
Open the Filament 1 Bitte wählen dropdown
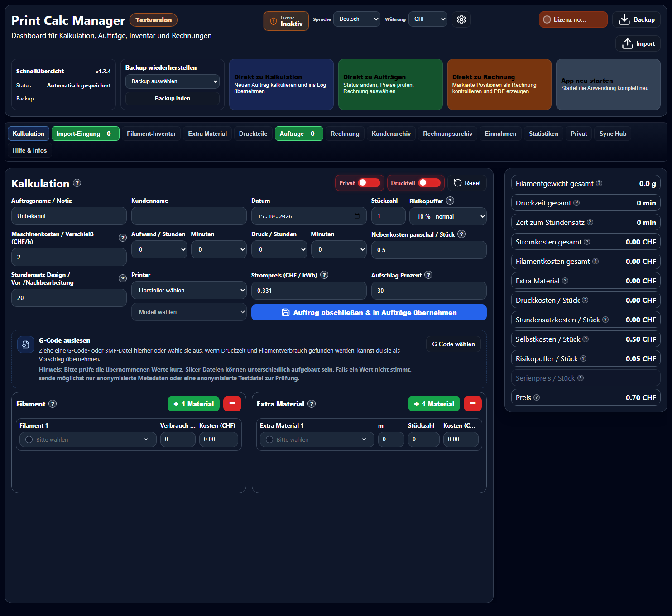point(88,439)
